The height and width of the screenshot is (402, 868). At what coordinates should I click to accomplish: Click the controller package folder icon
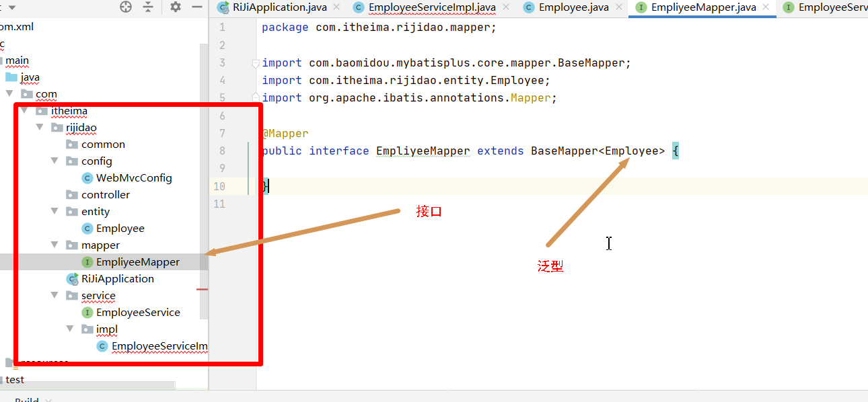(x=72, y=194)
